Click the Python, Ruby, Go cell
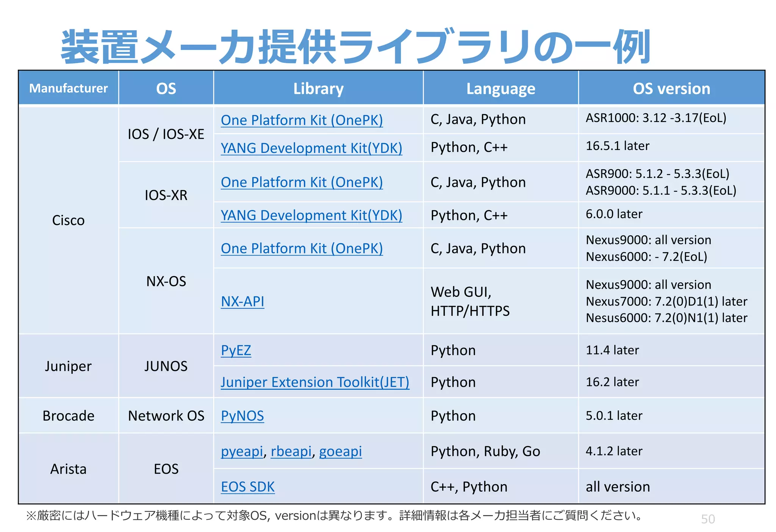Image resolution: width=776 pixels, height=532 pixels. (x=501, y=451)
